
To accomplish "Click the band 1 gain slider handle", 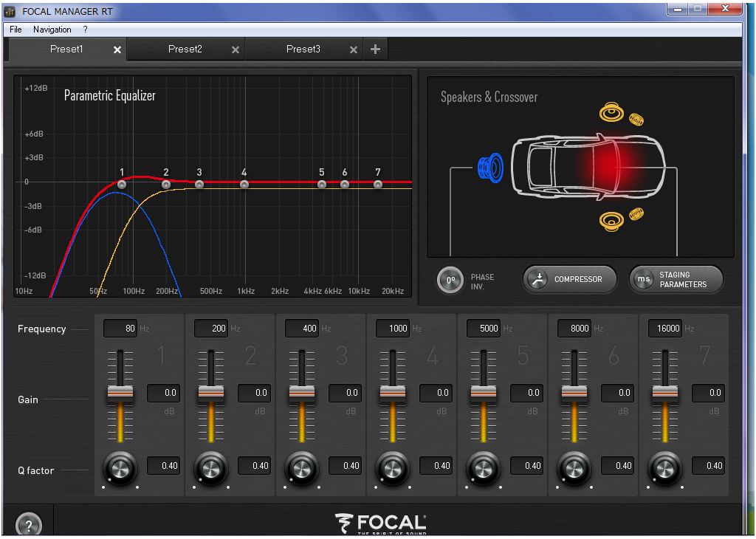I will (120, 394).
